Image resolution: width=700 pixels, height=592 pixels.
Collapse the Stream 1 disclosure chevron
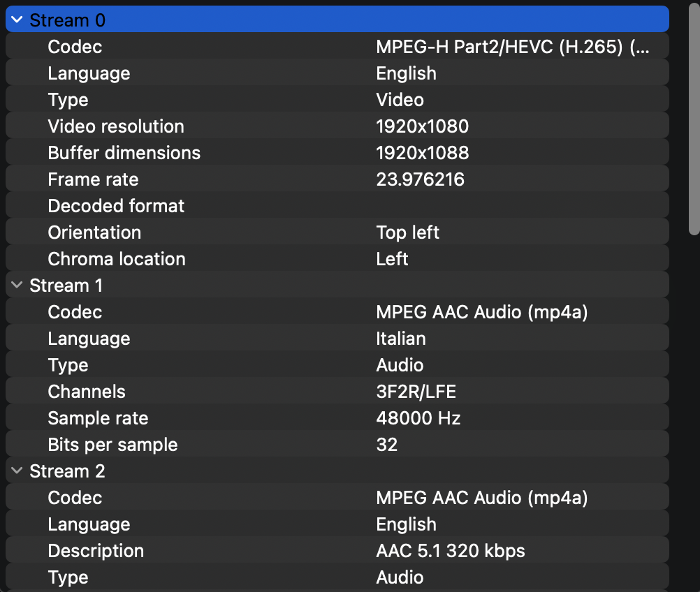pos(17,286)
